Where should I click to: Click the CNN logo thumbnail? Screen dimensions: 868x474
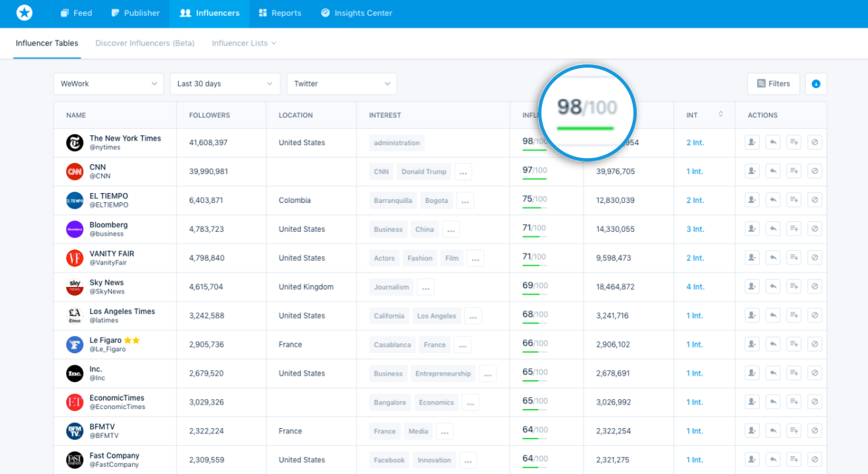75,171
